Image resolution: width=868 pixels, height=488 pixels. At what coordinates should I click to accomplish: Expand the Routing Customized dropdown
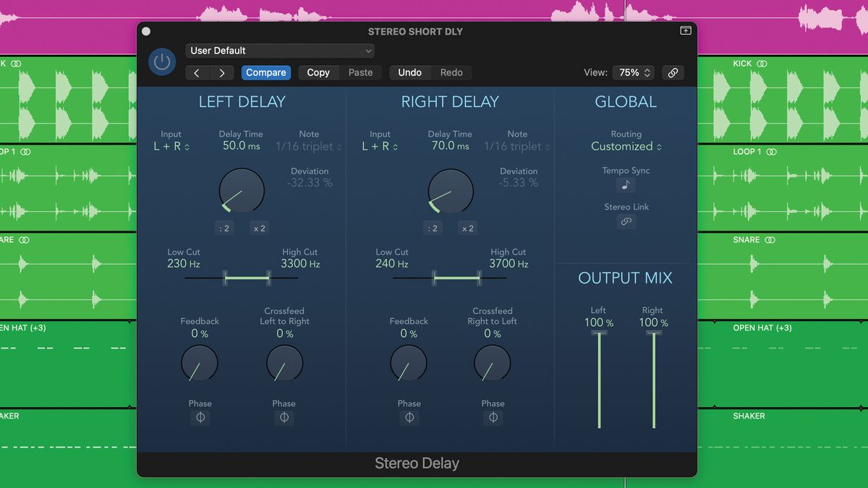[x=626, y=146]
